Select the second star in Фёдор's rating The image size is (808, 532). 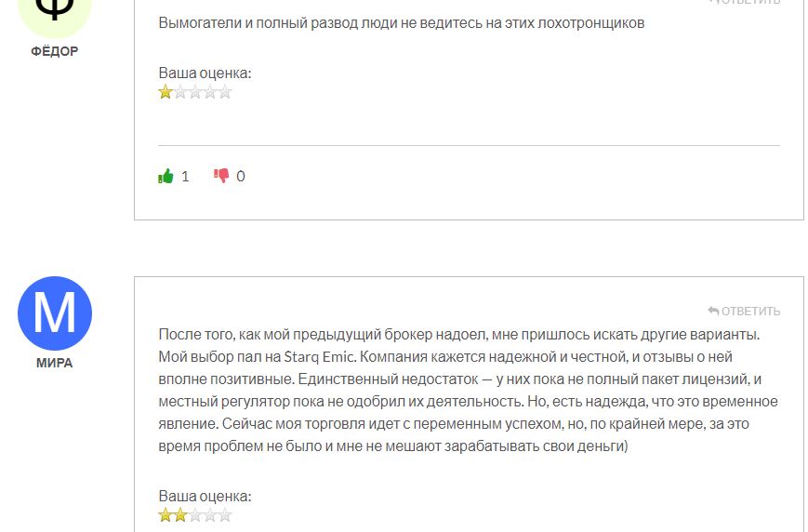[180, 92]
